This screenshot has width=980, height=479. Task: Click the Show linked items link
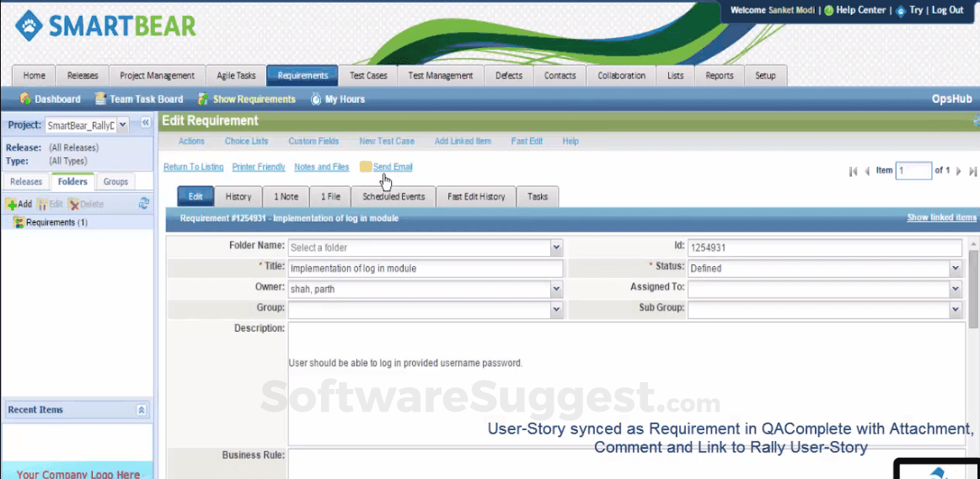click(941, 218)
